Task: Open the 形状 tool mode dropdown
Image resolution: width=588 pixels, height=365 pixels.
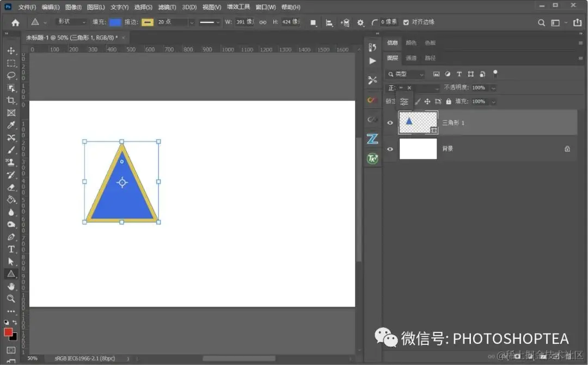Action: click(71, 22)
